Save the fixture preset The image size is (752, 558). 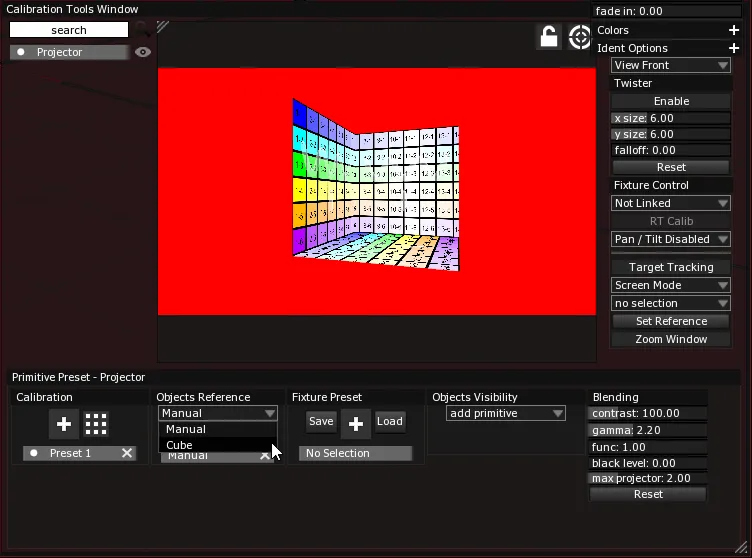[321, 421]
